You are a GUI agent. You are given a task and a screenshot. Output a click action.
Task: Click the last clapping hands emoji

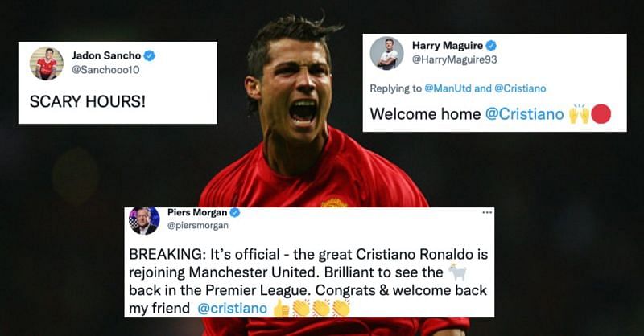coord(341,308)
